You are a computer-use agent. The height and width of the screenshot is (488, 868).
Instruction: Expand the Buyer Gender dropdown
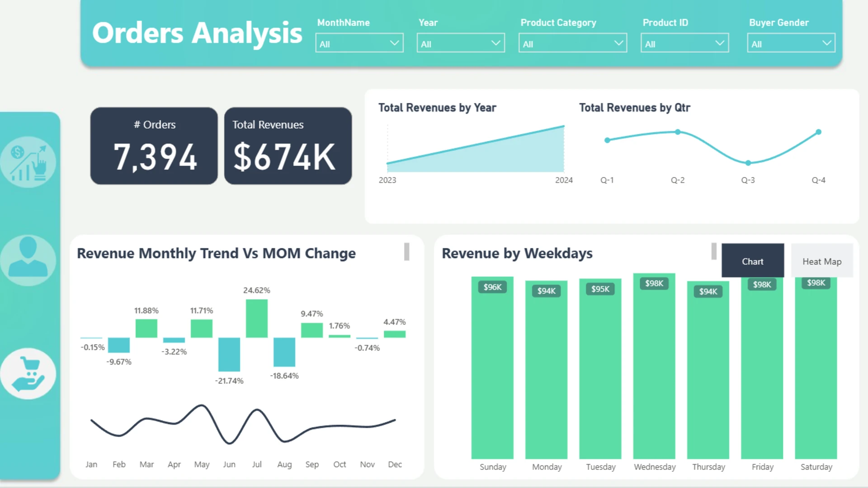coord(791,43)
